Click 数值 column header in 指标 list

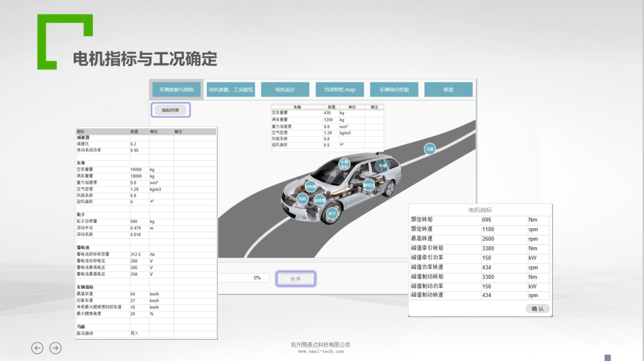(139, 132)
